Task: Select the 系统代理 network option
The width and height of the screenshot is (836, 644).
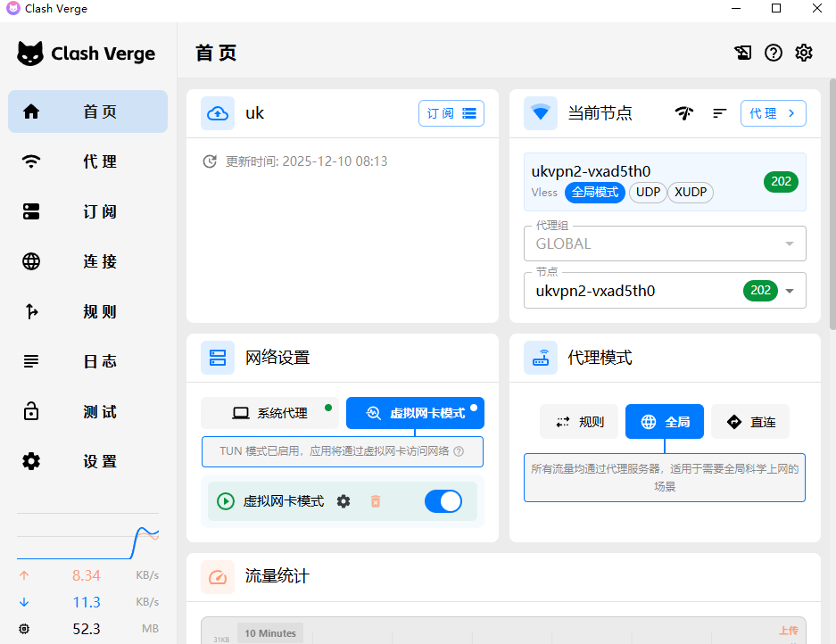Action: tap(269, 413)
